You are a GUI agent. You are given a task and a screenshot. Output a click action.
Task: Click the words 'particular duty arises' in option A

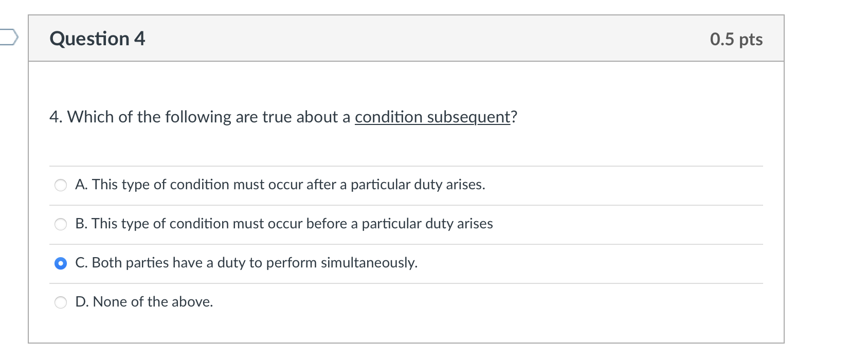tap(418, 185)
